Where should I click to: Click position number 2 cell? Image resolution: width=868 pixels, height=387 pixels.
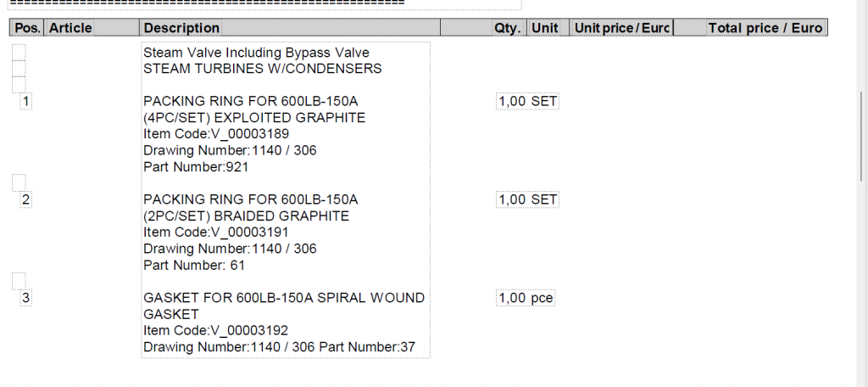tap(25, 200)
